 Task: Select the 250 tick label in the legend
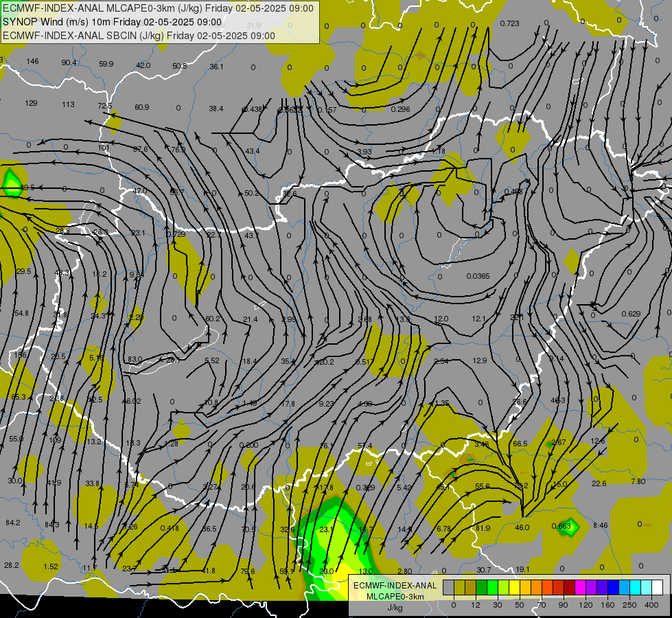pos(629,605)
